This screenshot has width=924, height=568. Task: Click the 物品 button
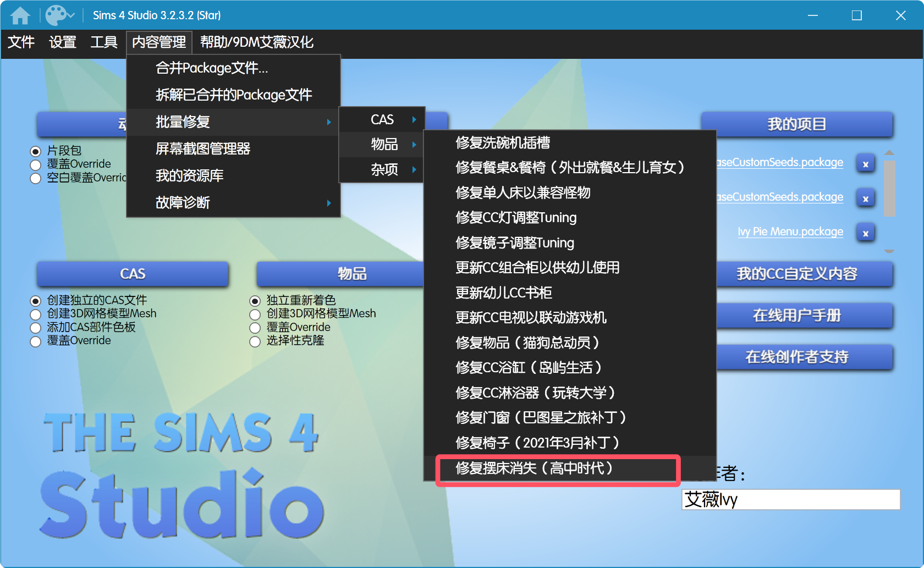tap(340, 274)
